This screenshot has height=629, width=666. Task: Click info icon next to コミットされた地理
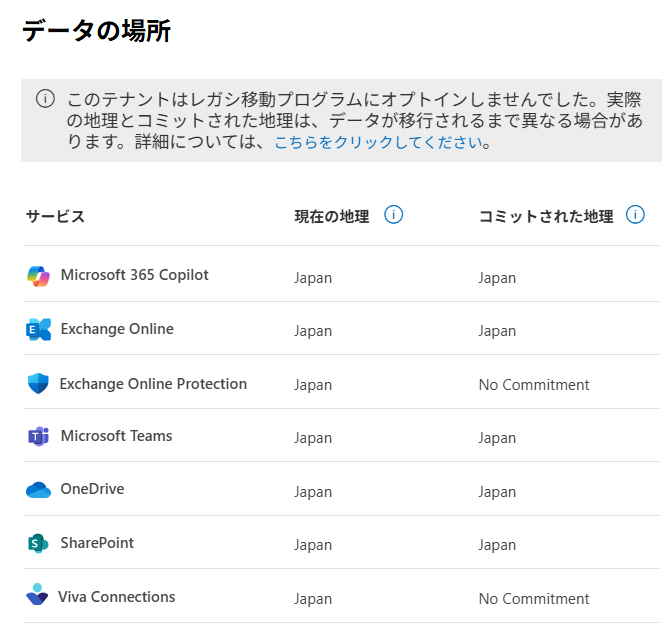click(635, 215)
